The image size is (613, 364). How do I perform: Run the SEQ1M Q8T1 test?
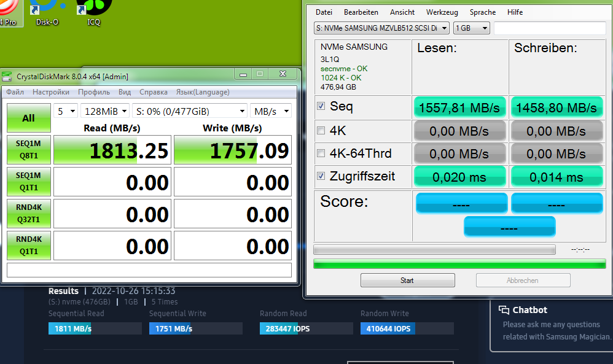tap(28, 150)
